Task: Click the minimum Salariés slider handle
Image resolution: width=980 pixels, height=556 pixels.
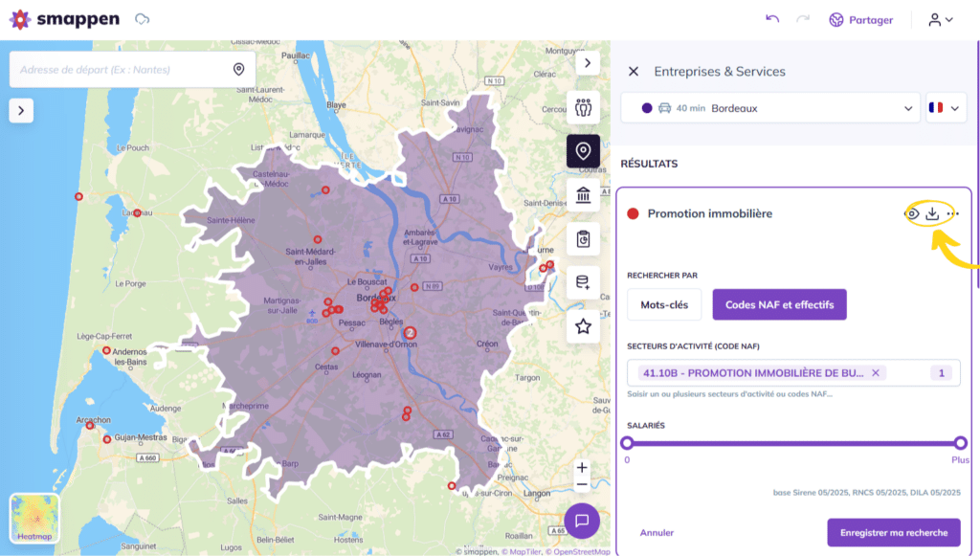Action: (627, 443)
